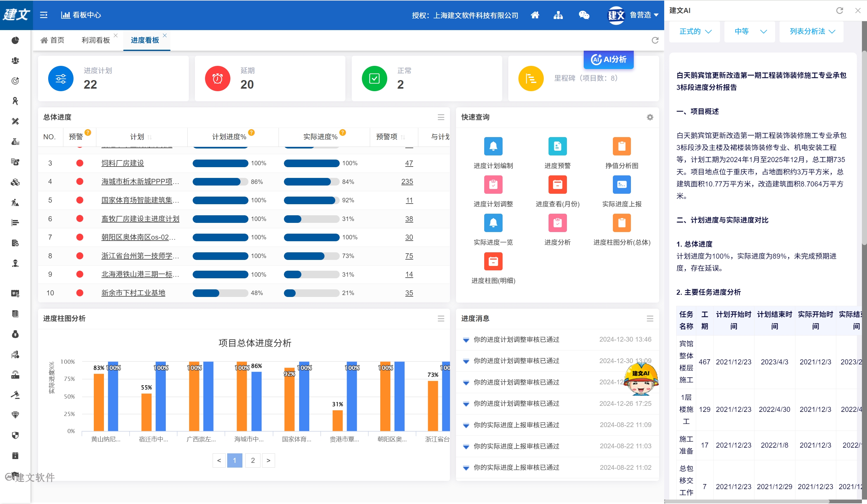Click the blue 进度计划 card icon

pyautogui.click(x=61, y=79)
